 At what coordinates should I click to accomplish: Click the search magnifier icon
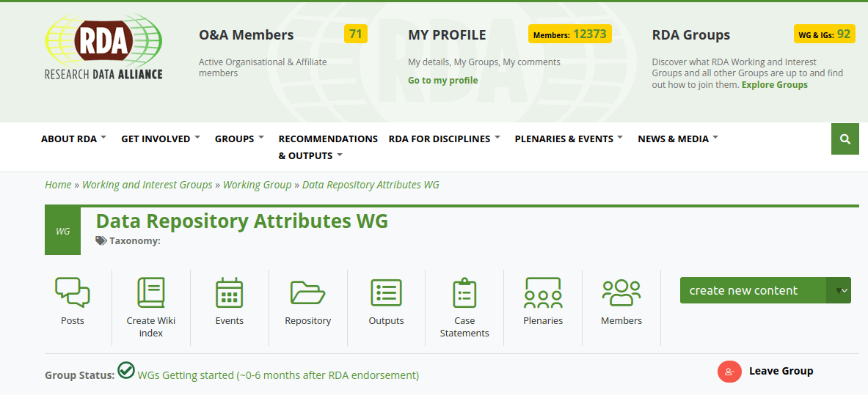(x=845, y=139)
